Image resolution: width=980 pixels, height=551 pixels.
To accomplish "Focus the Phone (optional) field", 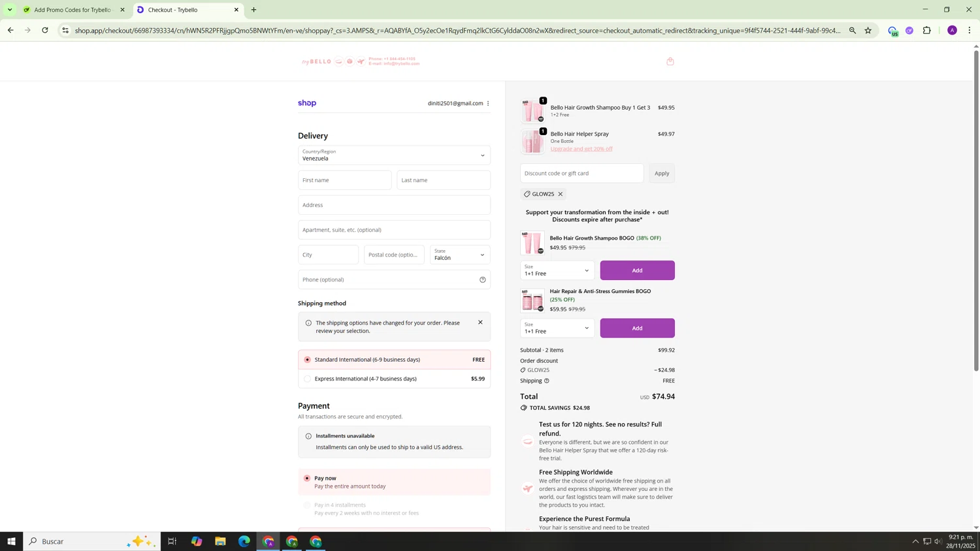I will [394, 279].
